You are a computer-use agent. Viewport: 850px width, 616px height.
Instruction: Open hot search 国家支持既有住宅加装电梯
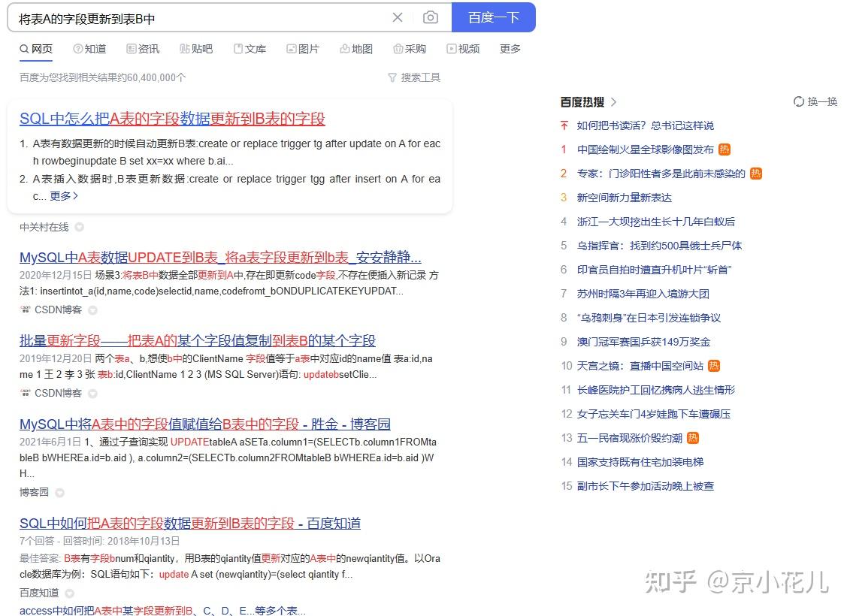pyautogui.click(x=640, y=461)
